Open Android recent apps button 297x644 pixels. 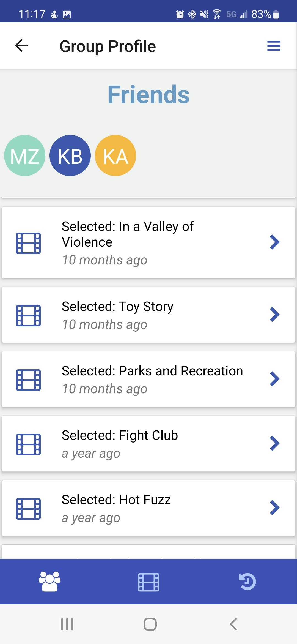tap(67, 624)
